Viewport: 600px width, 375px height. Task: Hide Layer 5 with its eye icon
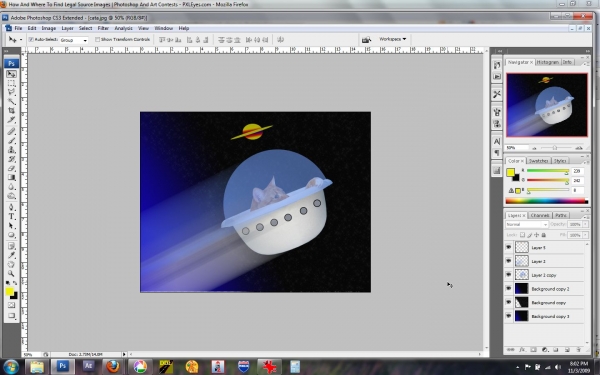click(509, 247)
